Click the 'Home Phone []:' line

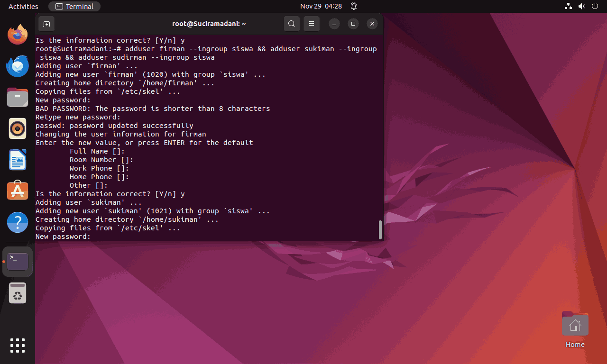click(100, 177)
